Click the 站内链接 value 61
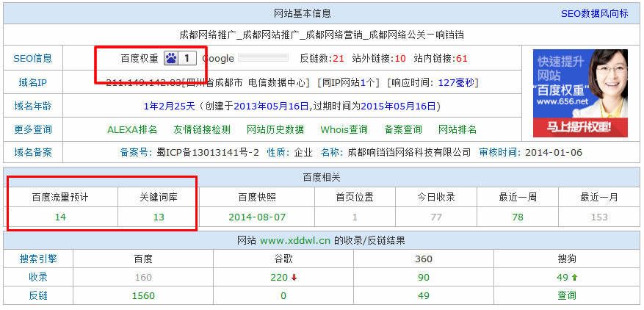 point(462,58)
